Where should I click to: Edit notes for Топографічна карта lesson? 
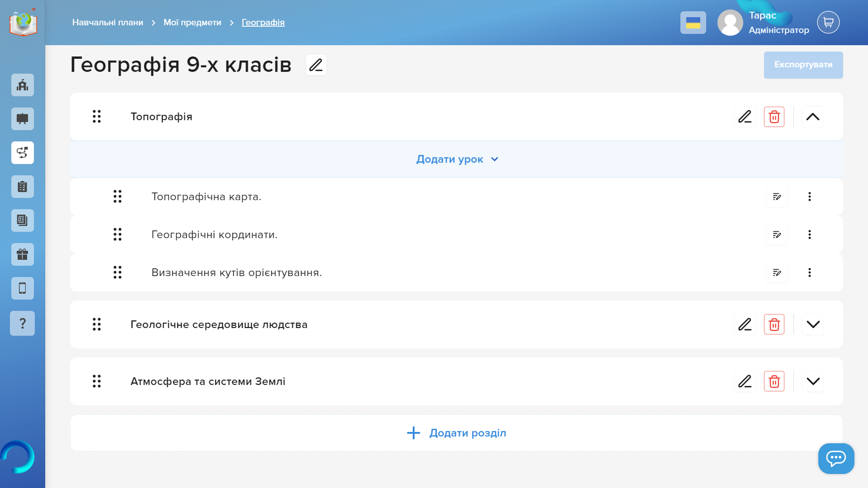[x=777, y=197]
